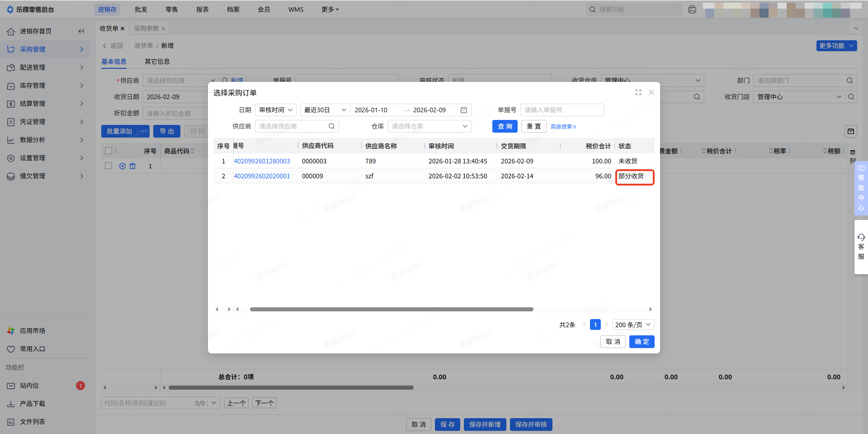868x434 pixels.
Task: Click the add-row plus icon in row 1
Action: tap(123, 166)
